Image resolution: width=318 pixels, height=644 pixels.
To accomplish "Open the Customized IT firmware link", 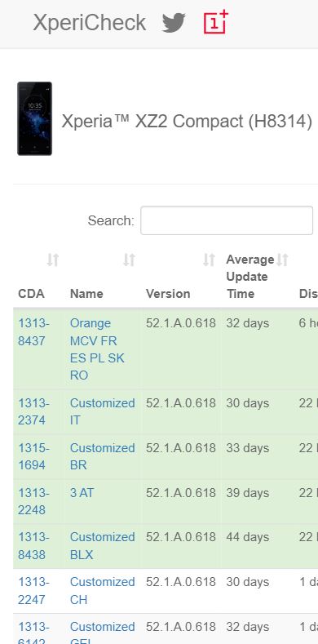I will click(102, 411).
